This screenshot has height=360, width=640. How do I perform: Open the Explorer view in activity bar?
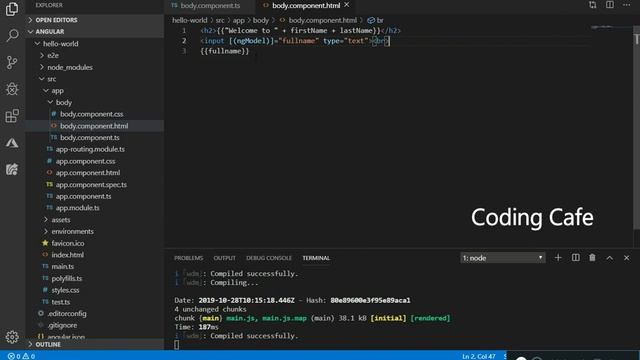tap(12, 9)
